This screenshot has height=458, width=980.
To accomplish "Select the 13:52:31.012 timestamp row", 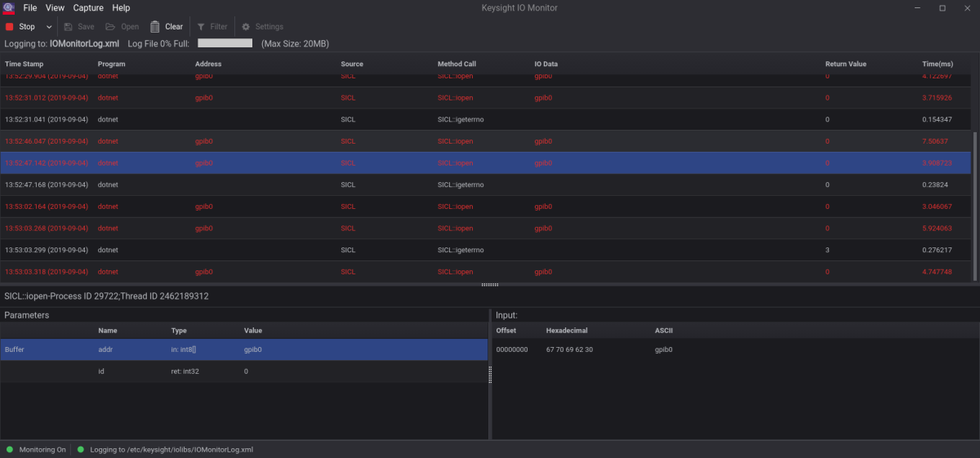I will pos(486,97).
